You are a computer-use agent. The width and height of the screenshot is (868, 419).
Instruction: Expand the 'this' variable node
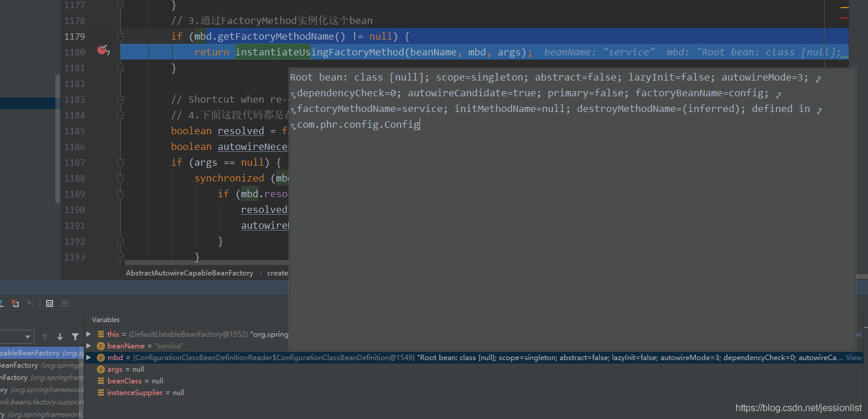click(x=89, y=334)
